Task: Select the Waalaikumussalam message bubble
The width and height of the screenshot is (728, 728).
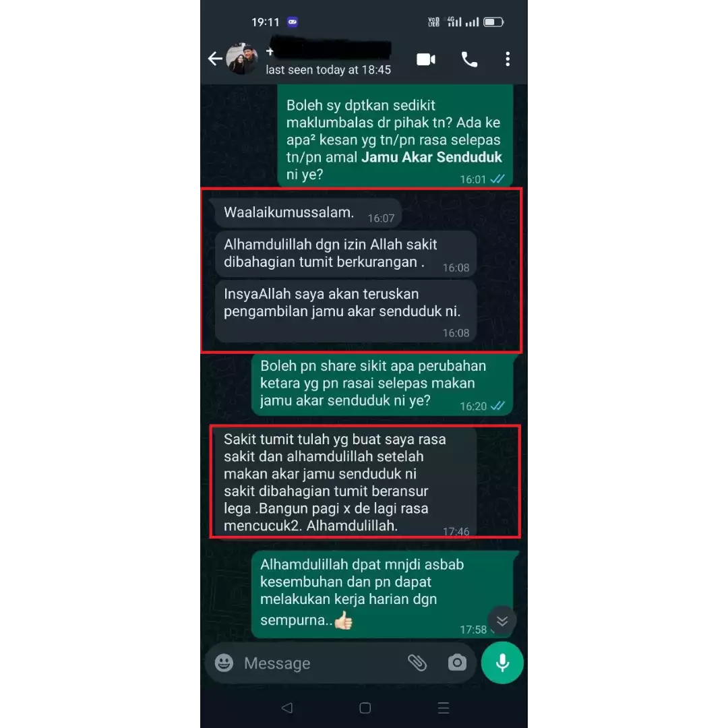Action: (308, 214)
